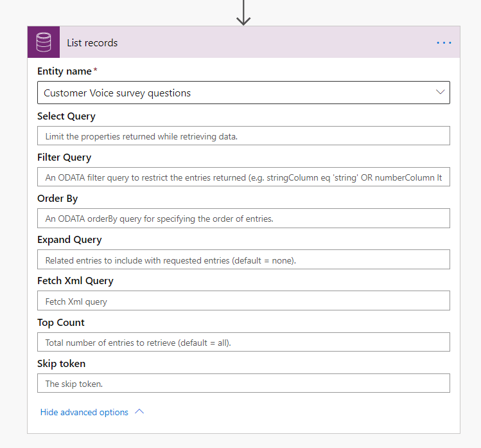Open the Entity name dropdown

243,93
